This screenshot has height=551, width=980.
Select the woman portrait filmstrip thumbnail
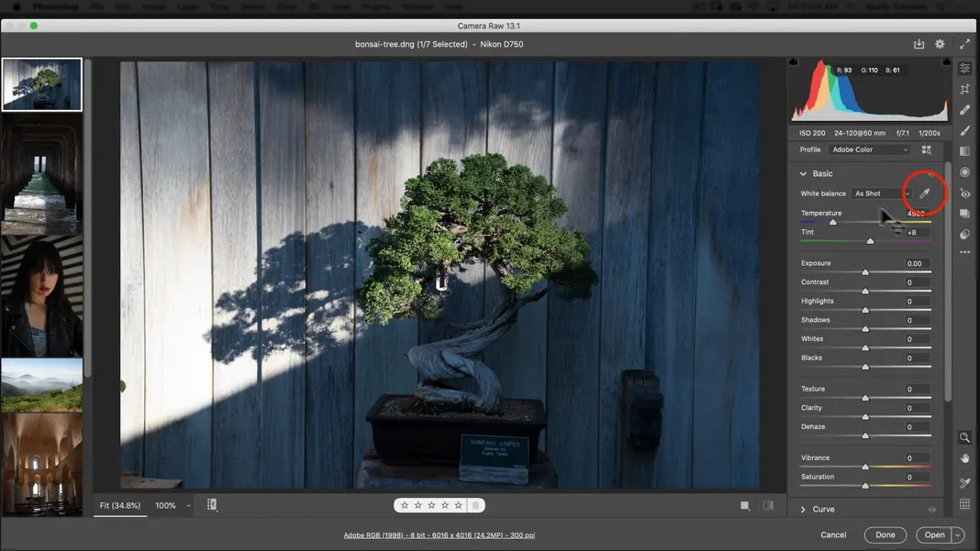[42, 296]
